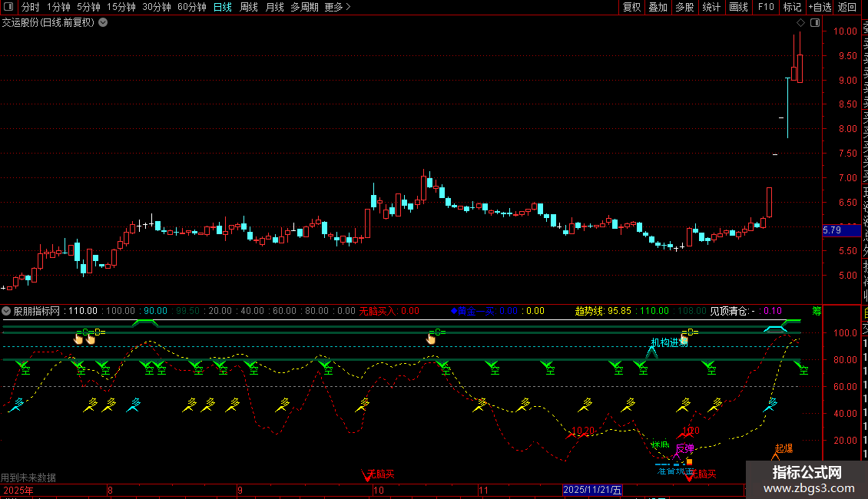The image size is (868, 499).
Task: Click 返回 to go back
Action: [x=847, y=7]
